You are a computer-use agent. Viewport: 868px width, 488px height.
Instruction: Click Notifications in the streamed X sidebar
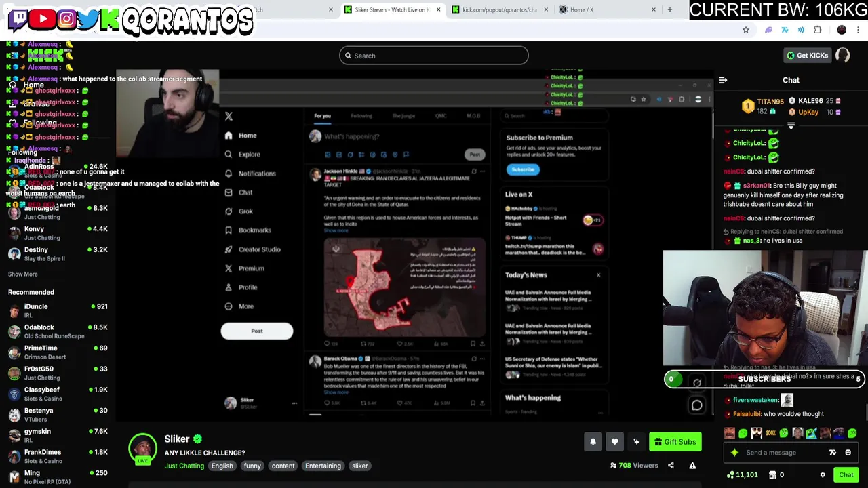[256, 174]
